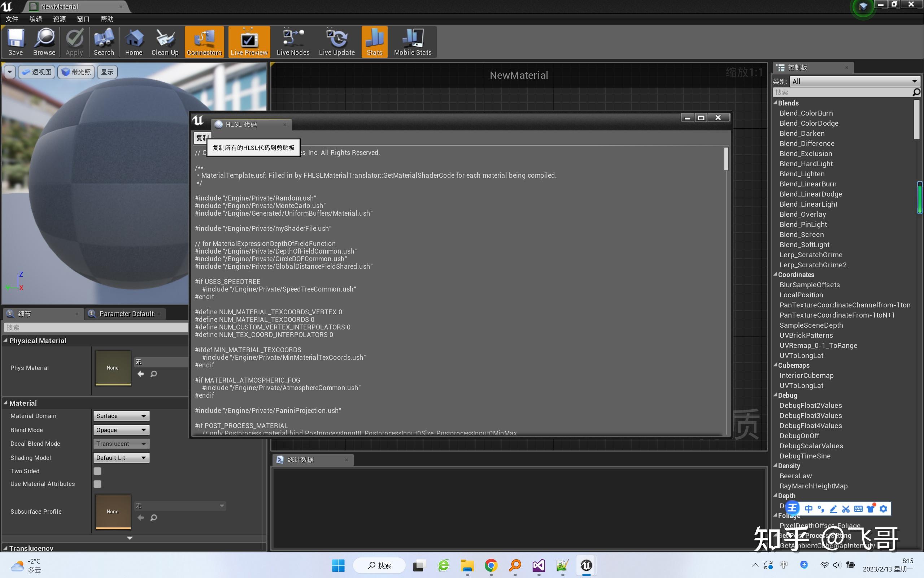Viewport: 924px width, 578px height.
Task: Collapse the Coordinates category
Action: (775, 275)
